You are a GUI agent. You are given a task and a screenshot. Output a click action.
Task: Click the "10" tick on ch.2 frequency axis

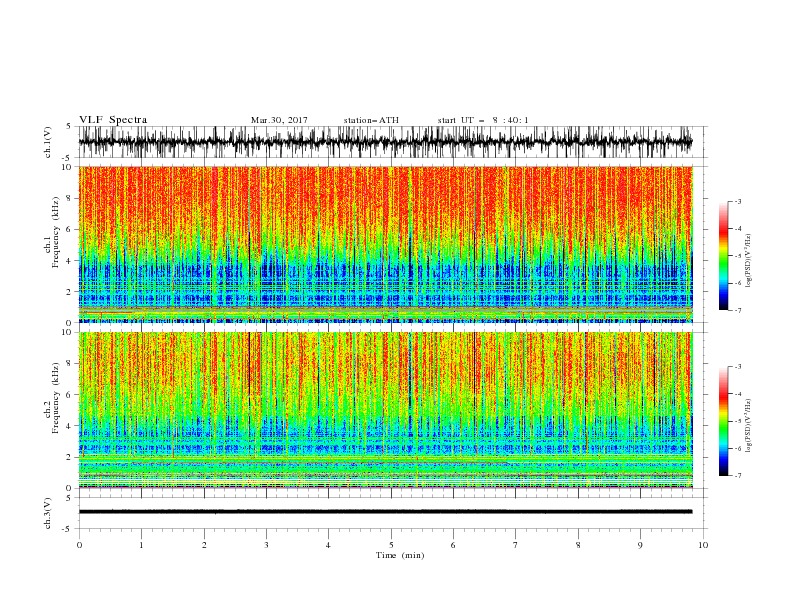click(68, 332)
